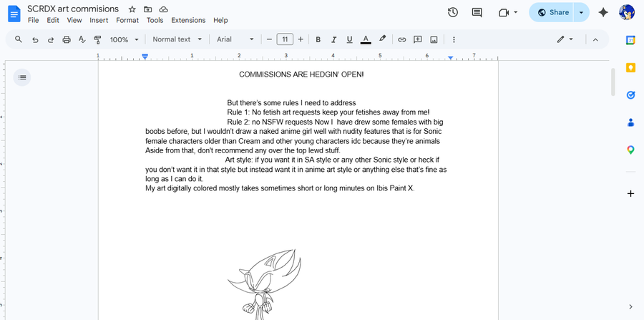
Task: Decrease font size with minus button
Action: click(270, 39)
